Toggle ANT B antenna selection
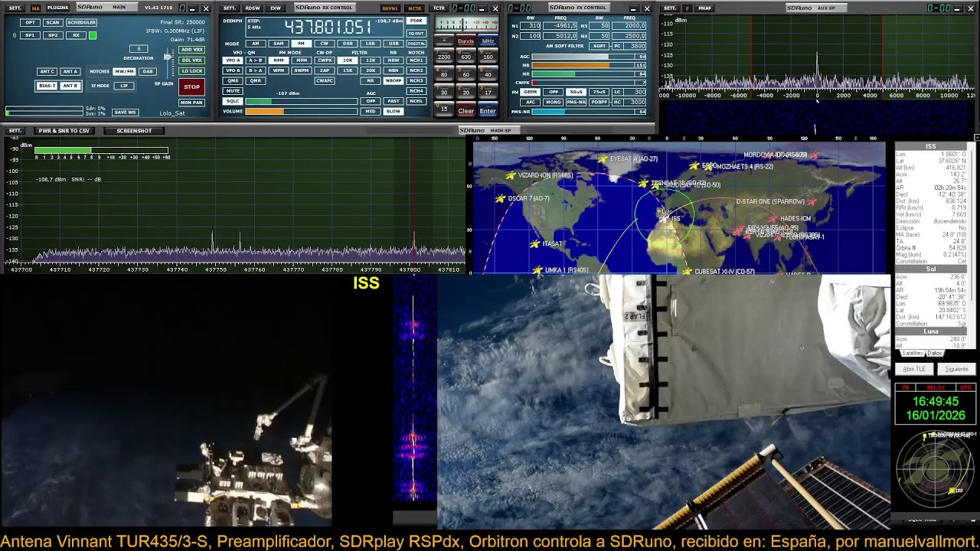Screen dimensions: 980x551 (70, 86)
